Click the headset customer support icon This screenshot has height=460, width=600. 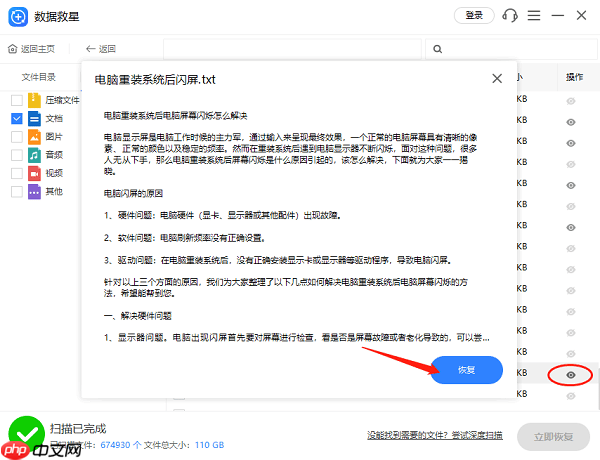pyautogui.click(x=510, y=15)
